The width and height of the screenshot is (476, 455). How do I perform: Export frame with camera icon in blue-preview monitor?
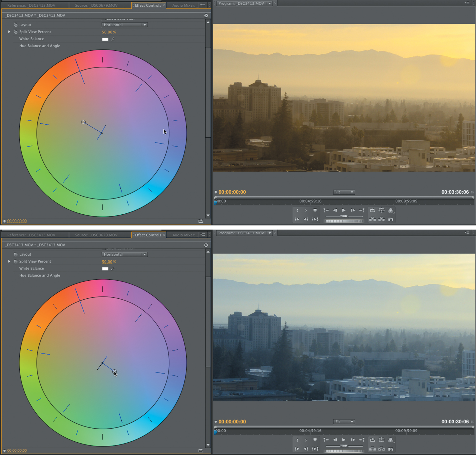click(x=391, y=449)
